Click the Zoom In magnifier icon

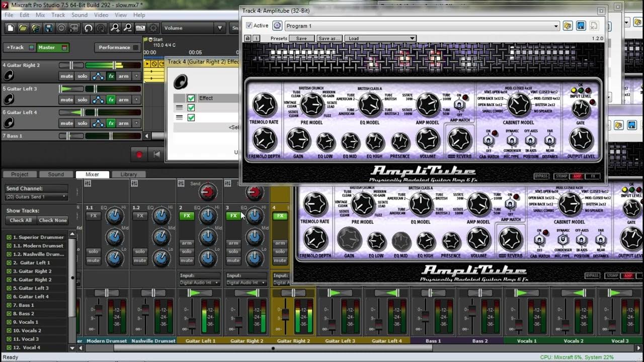point(115,28)
